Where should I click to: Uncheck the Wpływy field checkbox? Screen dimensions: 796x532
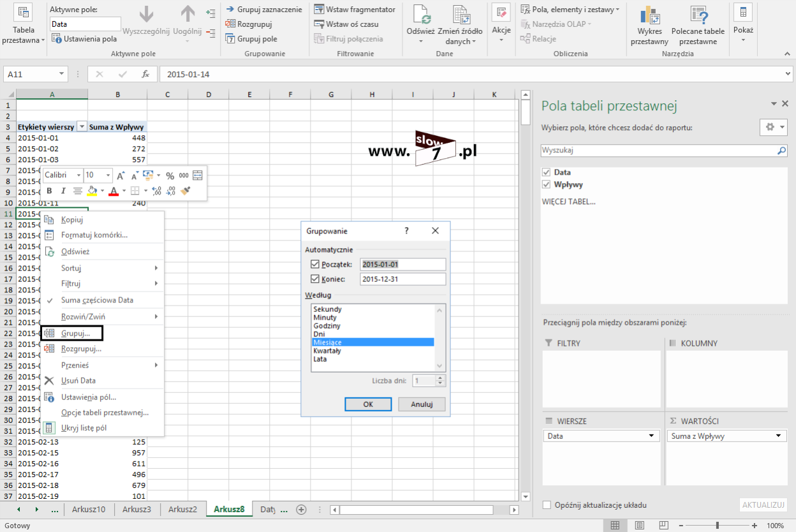point(545,184)
